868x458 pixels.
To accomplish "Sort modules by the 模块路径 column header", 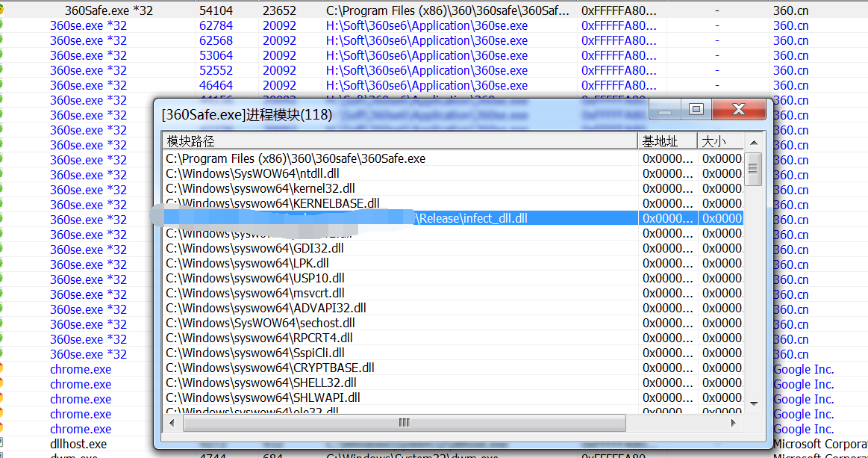I will [400, 141].
